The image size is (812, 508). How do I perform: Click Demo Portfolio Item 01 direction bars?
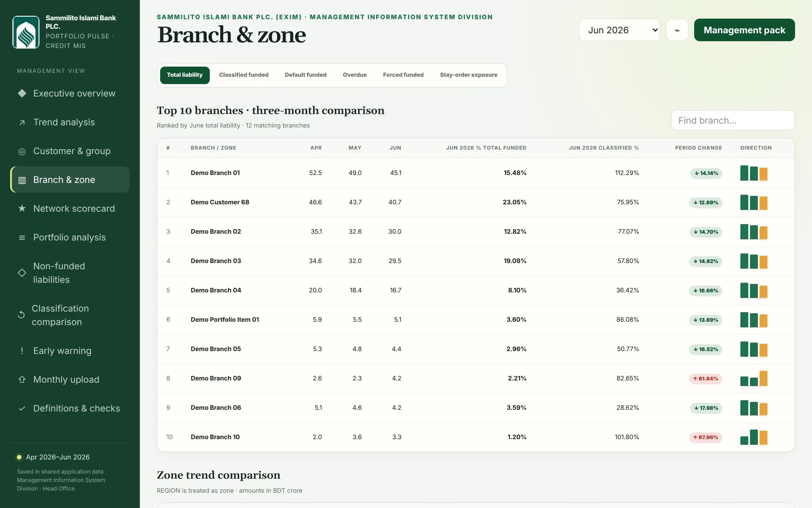tap(754, 320)
